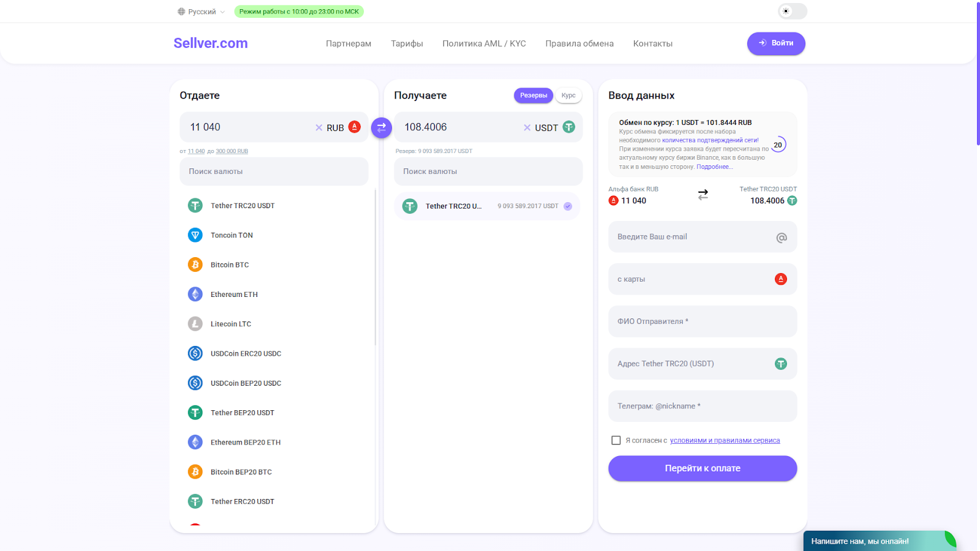Clear the RUB amount with the X icon
This screenshot has width=980, height=551.
point(318,127)
